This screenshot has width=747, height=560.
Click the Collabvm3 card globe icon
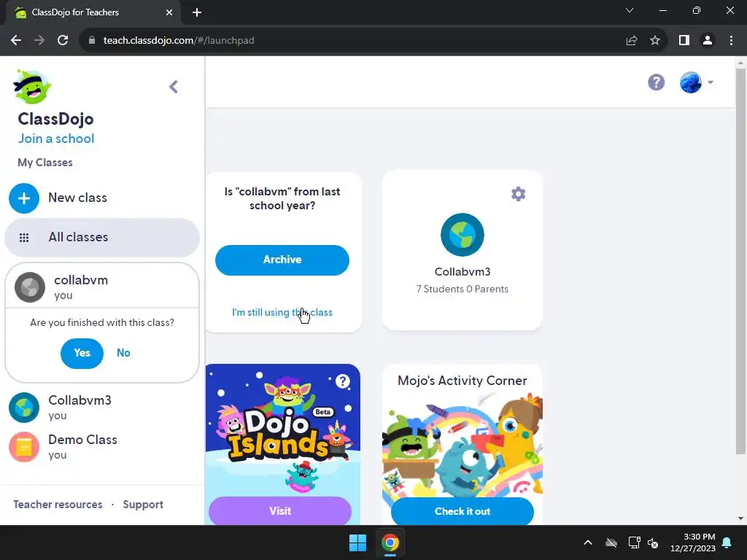pos(462,235)
